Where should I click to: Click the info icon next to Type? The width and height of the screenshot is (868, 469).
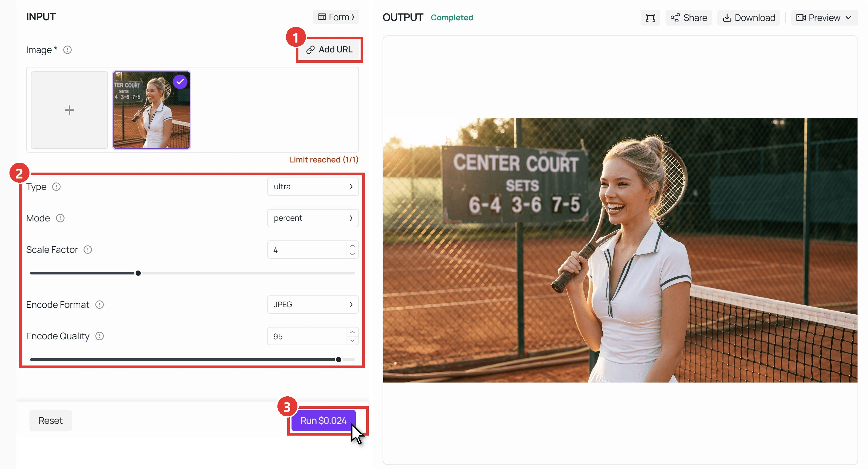click(56, 187)
